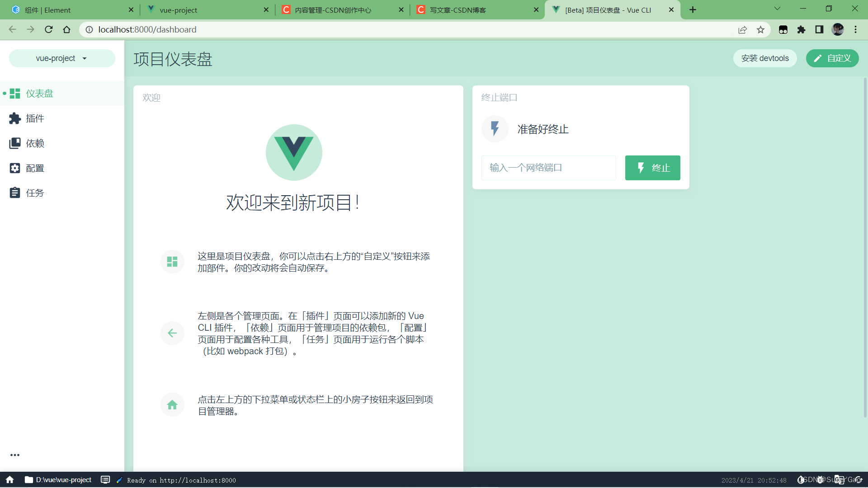Image resolution: width=868 pixels, height=488 pixels.
Task: Click the three-dots more menu in sidebar
Action: click(15, 455)
